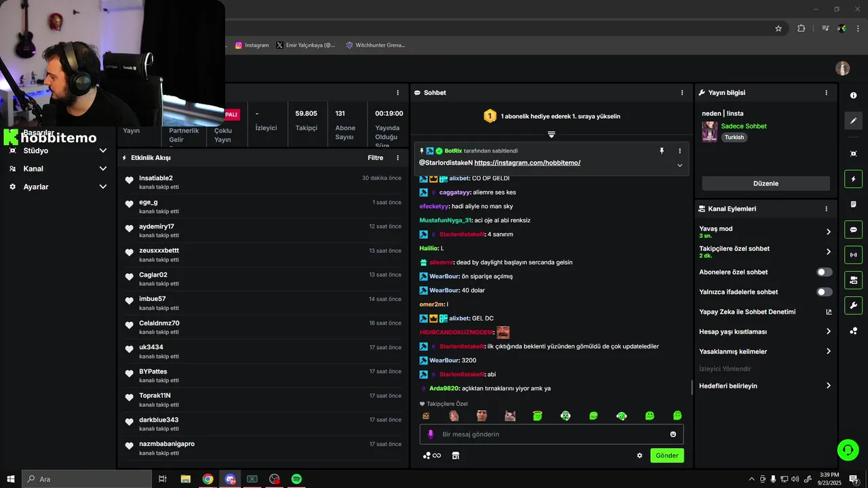
Task: Toggle the broadcast signal panel icon
Action: tap(853, 255)
